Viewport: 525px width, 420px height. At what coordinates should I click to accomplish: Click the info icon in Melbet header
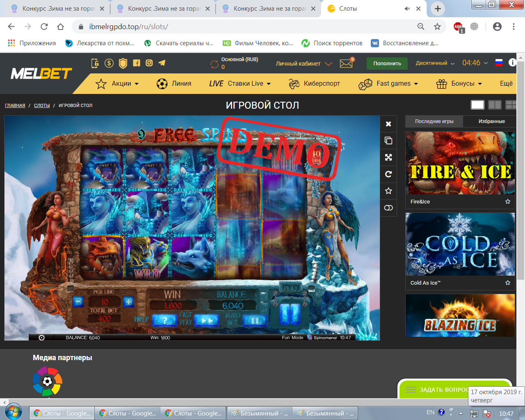tap(512, 62)
